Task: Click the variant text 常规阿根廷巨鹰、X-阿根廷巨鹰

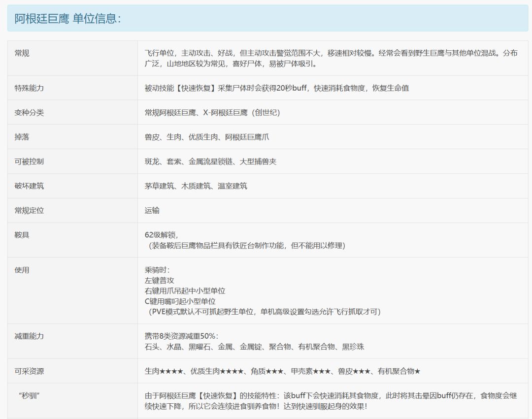Action: 196,113
